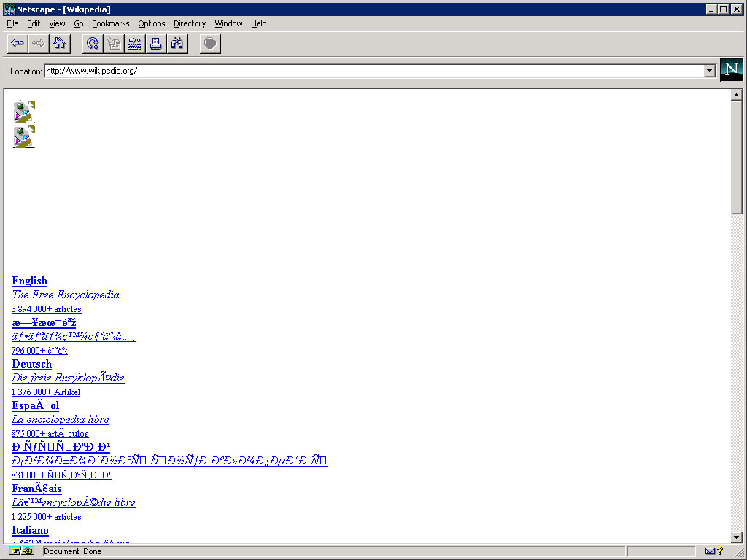Open the View menu
The image size is (747, 560).
pos(57,23)
